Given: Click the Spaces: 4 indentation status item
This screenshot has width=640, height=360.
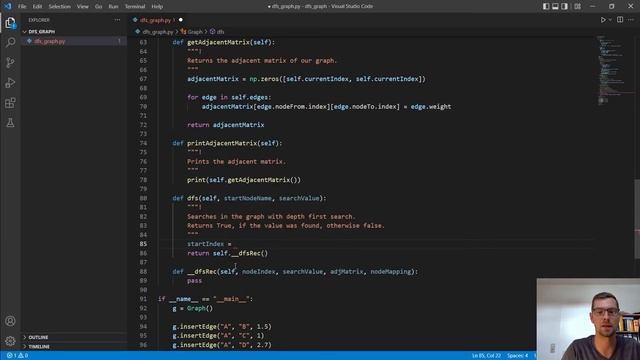Looking at the screenshot, I should [517, 356].
